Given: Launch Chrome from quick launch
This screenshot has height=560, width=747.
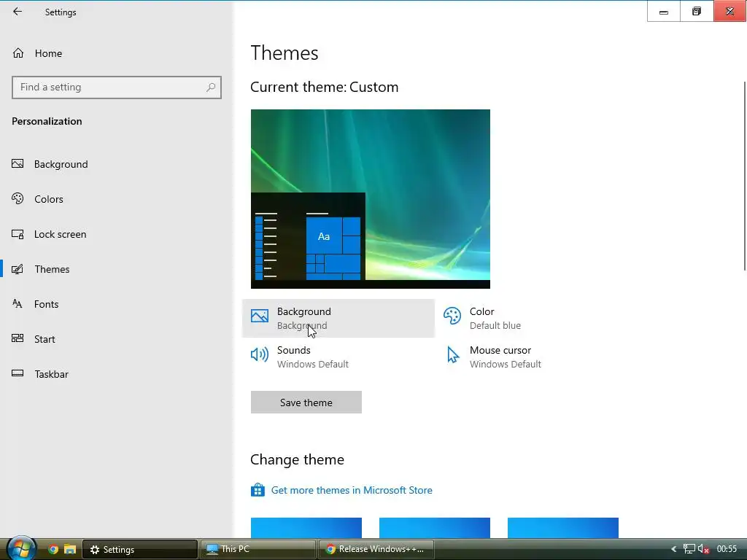Looking at the screenshot, I should (x=53, y=549).
